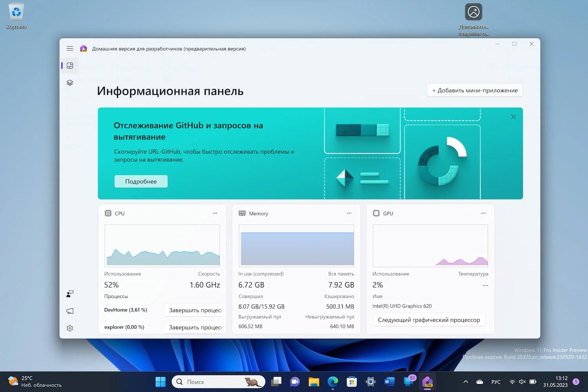Click the account icon in the sidebar
Viewport: 588px width, 392px height.
pos(70,294)
